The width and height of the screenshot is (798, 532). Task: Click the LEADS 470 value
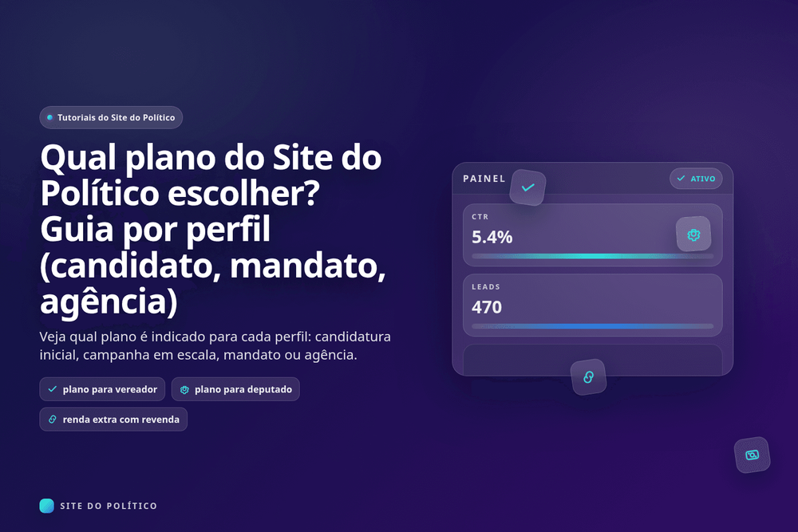coord(487,307)
